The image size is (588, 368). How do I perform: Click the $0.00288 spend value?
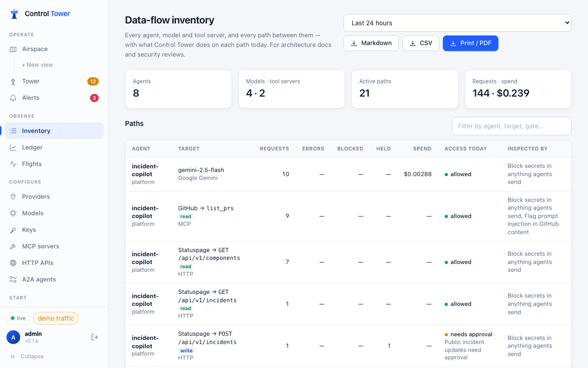tap(418, 174)
